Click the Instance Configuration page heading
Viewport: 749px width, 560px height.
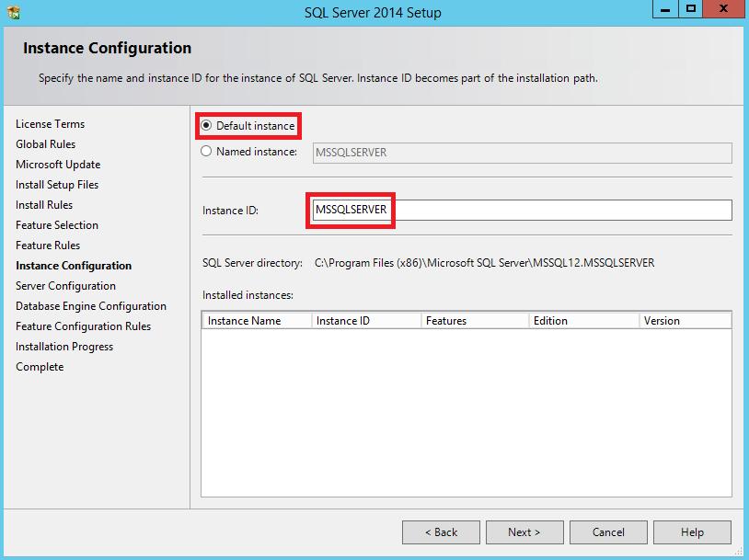[x=107, y=48]
